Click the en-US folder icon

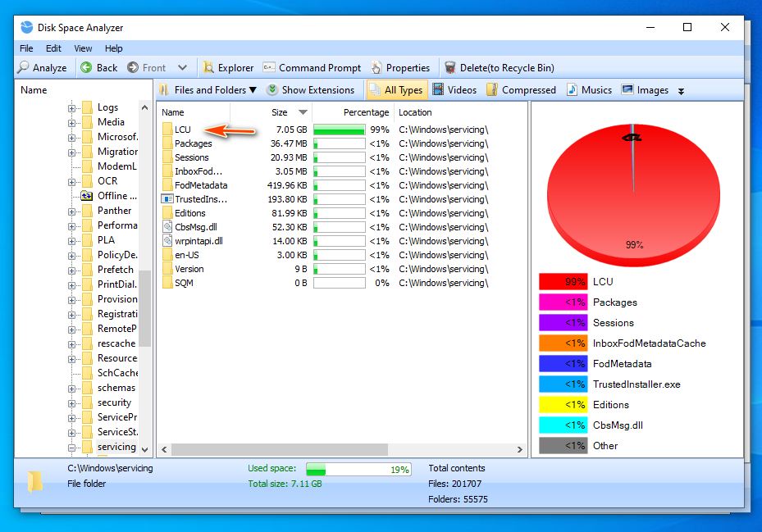pyautogui.click(x=167, y=255)
